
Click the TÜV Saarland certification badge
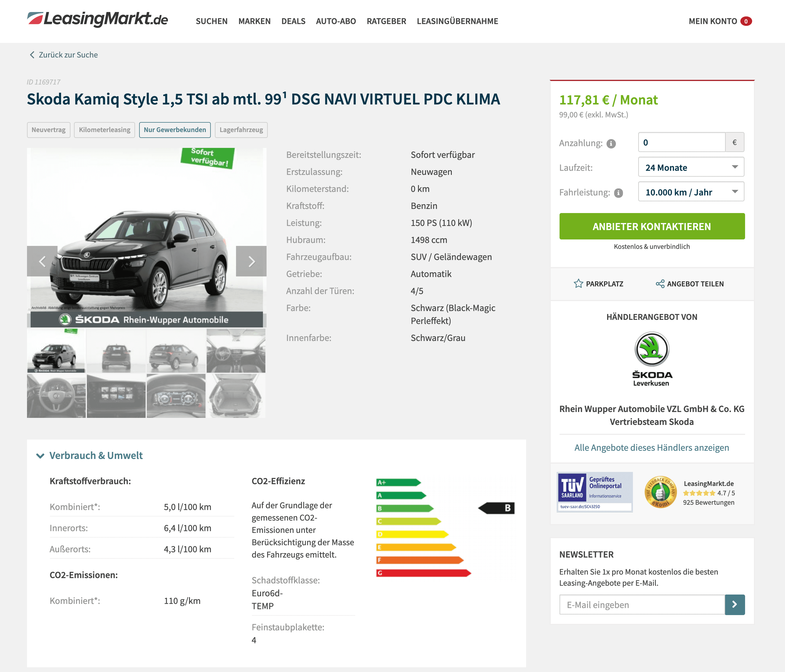[595, 492]
